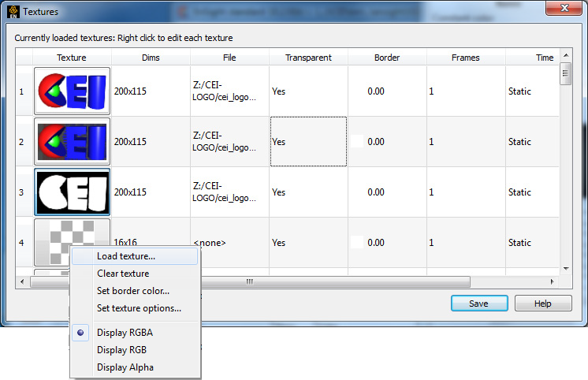Click row 2 border color swatch
The image size is (588, 380).
[356, 141]
